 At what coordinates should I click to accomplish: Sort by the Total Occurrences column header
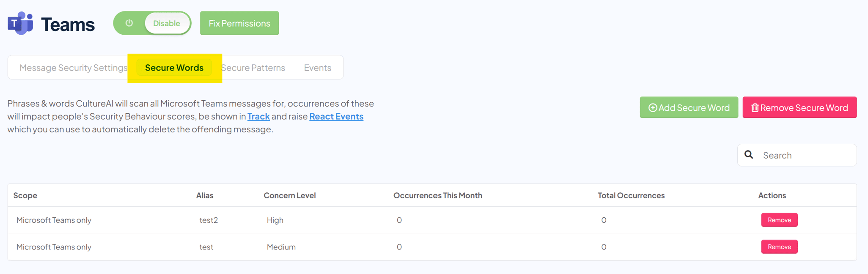click(x=631, y=195)
